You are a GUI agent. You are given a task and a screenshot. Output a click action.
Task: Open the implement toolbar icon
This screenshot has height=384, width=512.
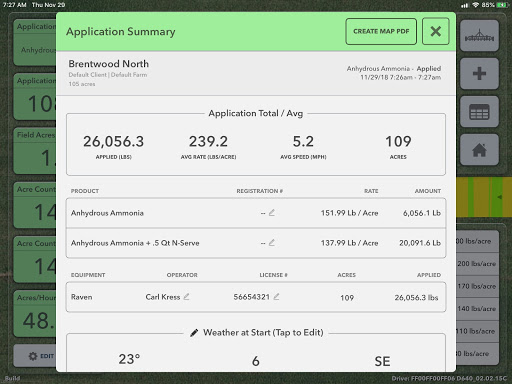[479, 36]
